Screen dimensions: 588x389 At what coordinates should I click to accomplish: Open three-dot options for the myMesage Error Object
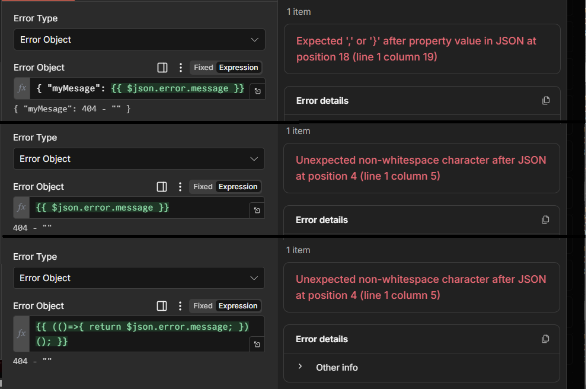181,68
